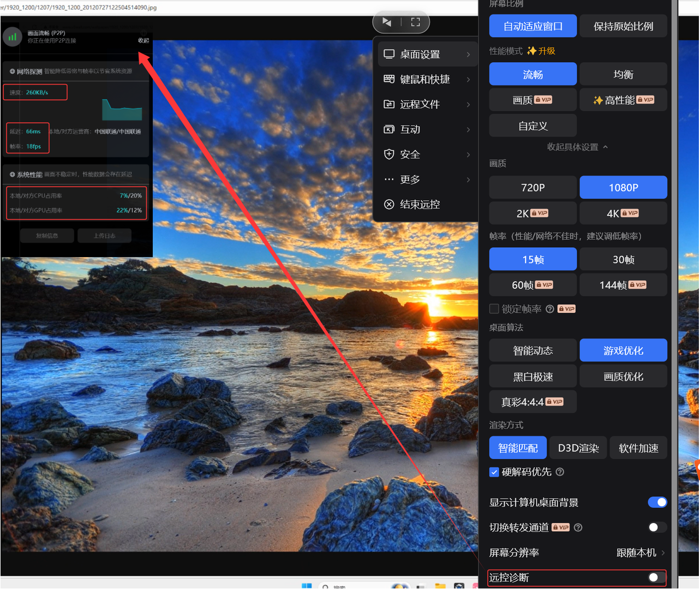Select the 720P picture quality option
The image size is (700, 589).
point(533,187)
